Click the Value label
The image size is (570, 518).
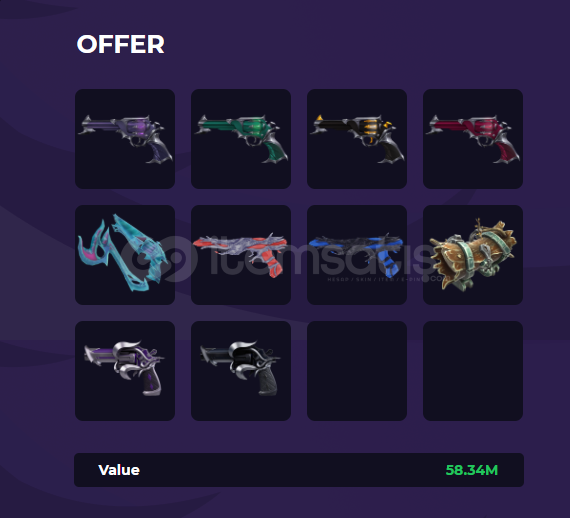(119, 470)
